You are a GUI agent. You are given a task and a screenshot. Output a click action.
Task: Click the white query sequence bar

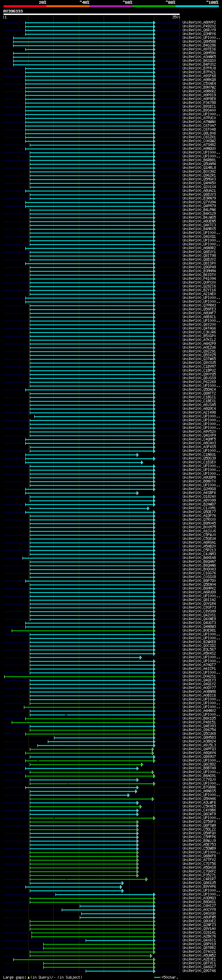tap(92, 15)
